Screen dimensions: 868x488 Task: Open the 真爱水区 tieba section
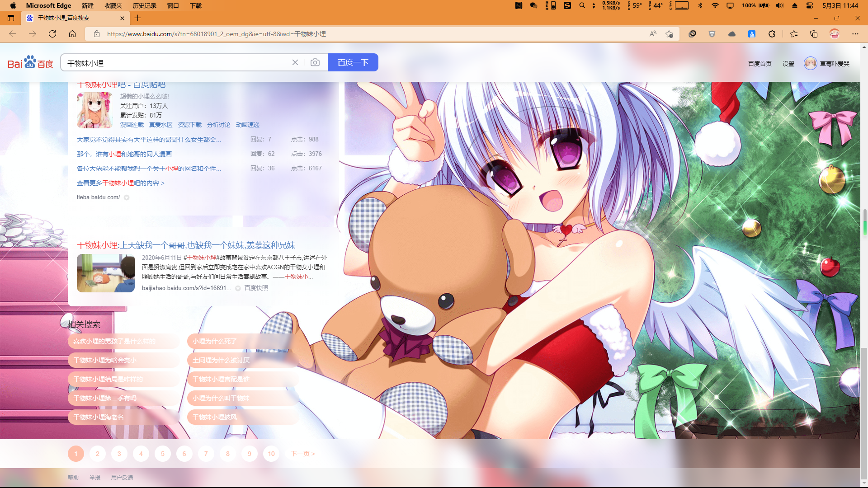click(161, 125)
